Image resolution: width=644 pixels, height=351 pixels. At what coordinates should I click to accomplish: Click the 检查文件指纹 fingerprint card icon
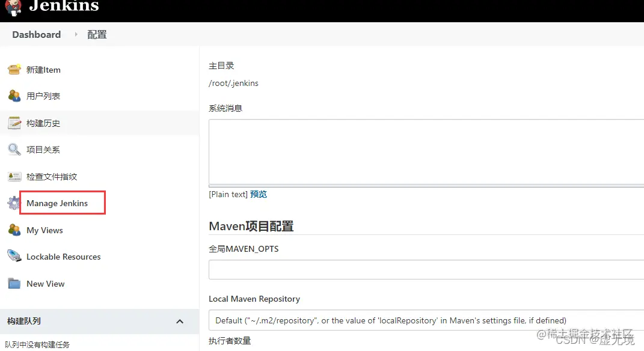pos(14,177)
